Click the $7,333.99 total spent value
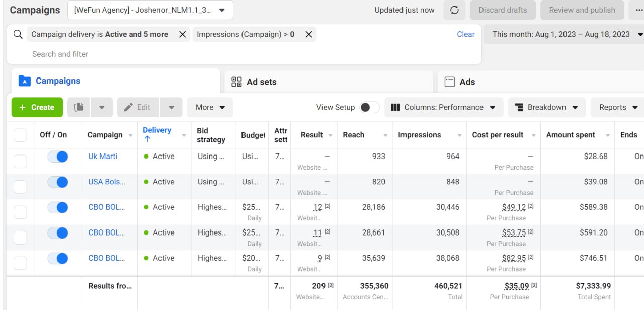 tap(593, 286)
